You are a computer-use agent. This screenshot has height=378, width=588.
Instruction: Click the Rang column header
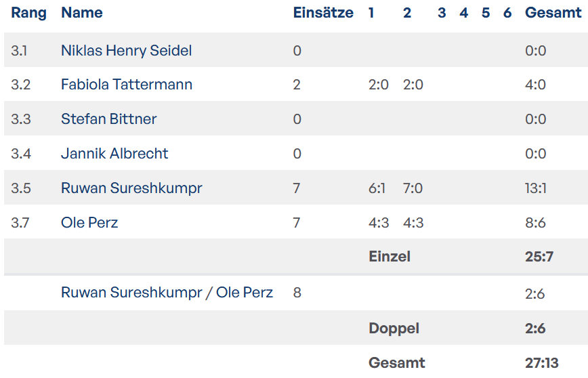click(x=28, y=13)
